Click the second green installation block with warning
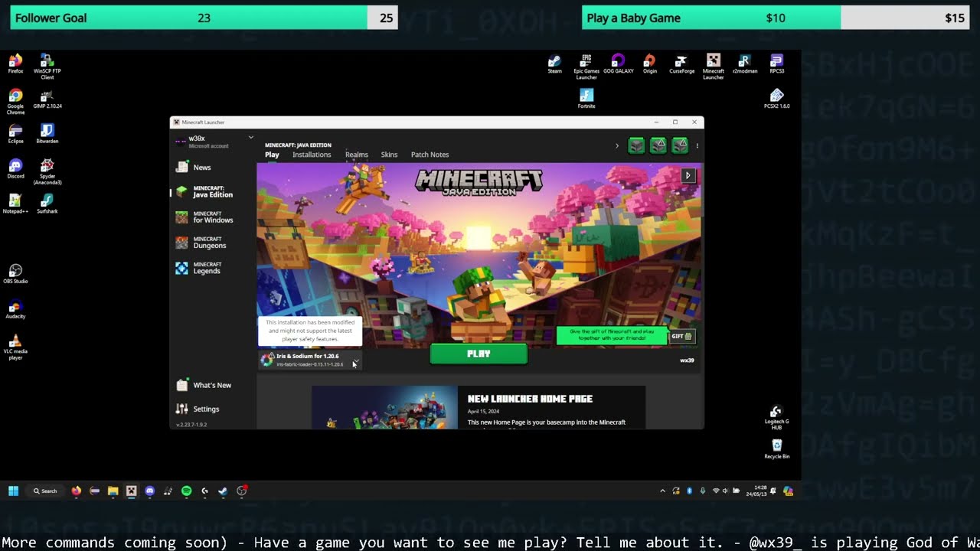Screen dimensions: 980x551 click(658, 145)
